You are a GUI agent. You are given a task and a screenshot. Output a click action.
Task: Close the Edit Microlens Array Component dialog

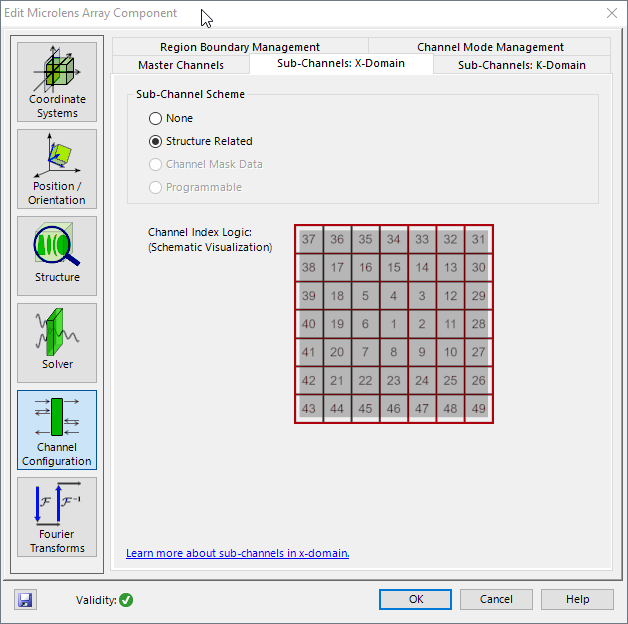coord(612,13)
